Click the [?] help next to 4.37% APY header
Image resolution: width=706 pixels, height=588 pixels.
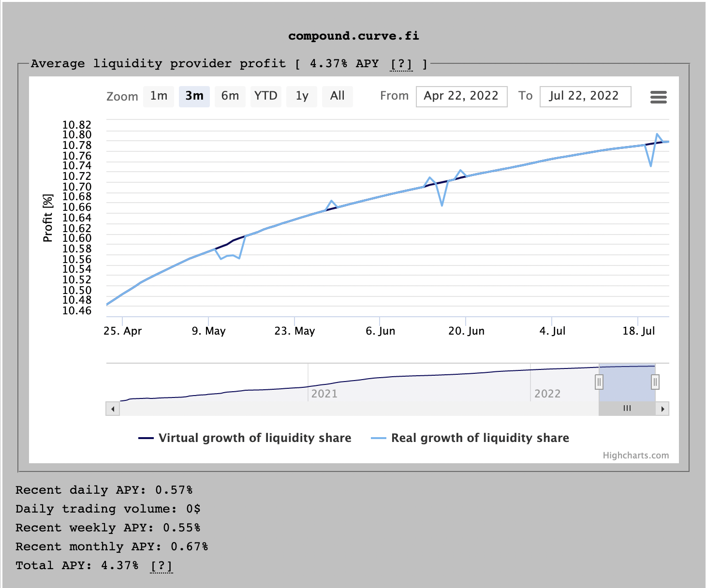[401, 64]
